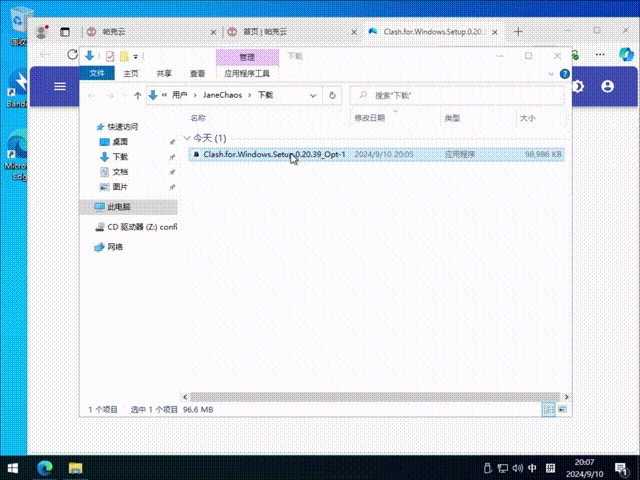
Task: Select 此电脑 in navigation pane
Action: coord(118,206)
